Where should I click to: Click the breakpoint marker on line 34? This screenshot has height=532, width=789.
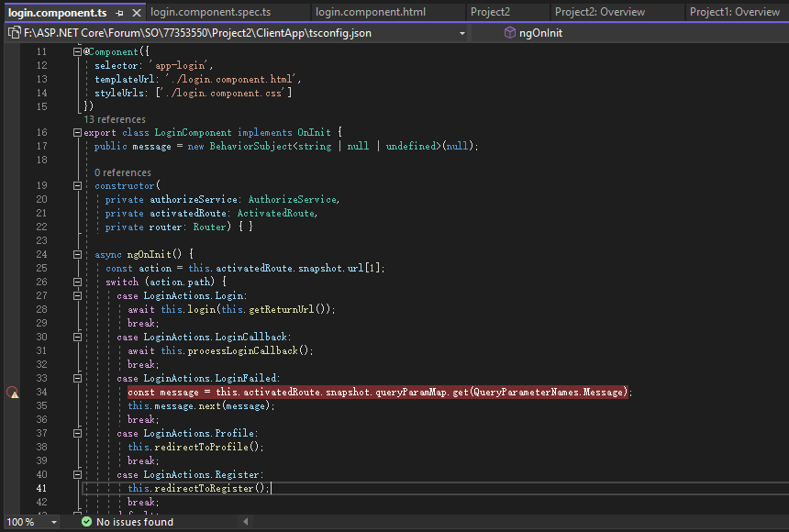pos(13,393)
